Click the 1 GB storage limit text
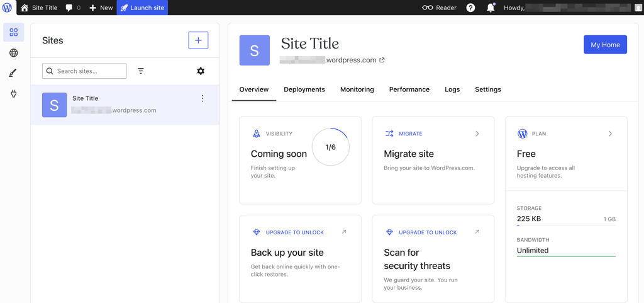The width and height of the screenshot is (644, 303). [609, 220]
